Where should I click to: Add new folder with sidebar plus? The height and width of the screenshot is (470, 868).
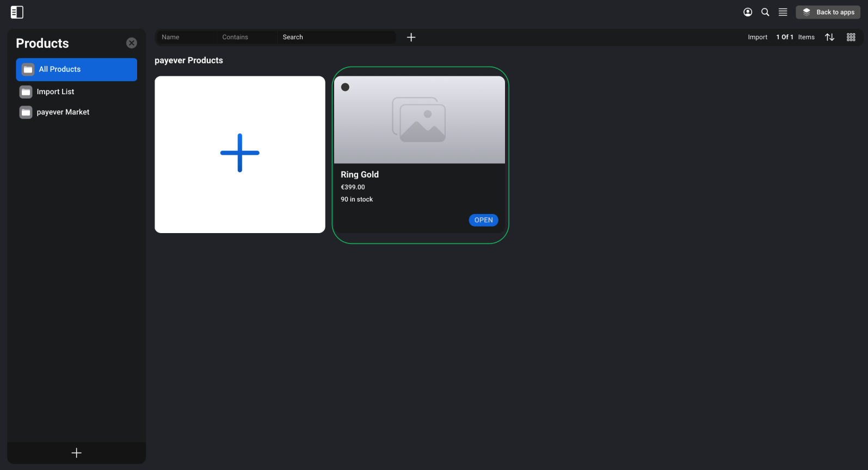tap(76, 453)
